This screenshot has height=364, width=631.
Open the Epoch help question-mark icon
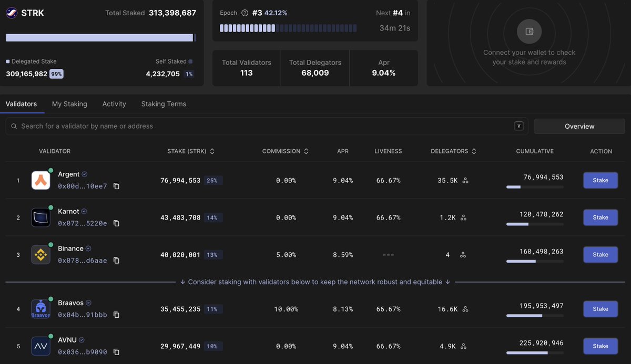[x=245, y=13]
